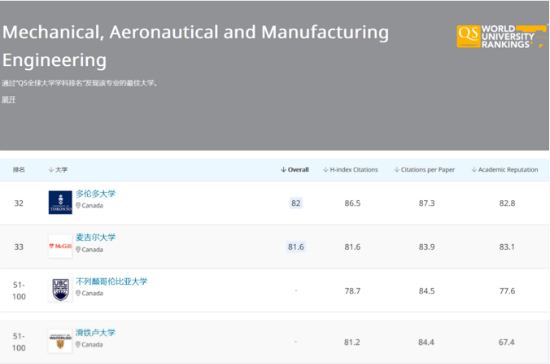Open the University of Toronto logo thumbnail
Image resolution: width=550 pixels, height=364 pixels.
point(60,202)
